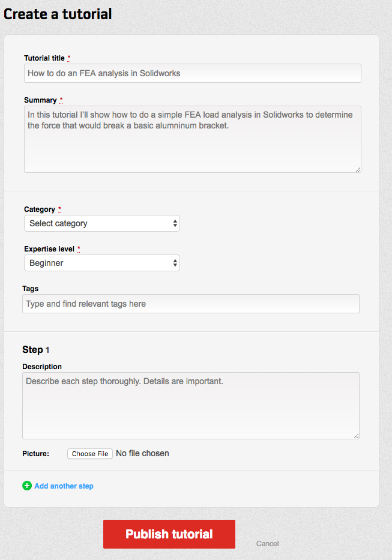Click the green plus icon
392x560 pixels.
click(27, 486)
